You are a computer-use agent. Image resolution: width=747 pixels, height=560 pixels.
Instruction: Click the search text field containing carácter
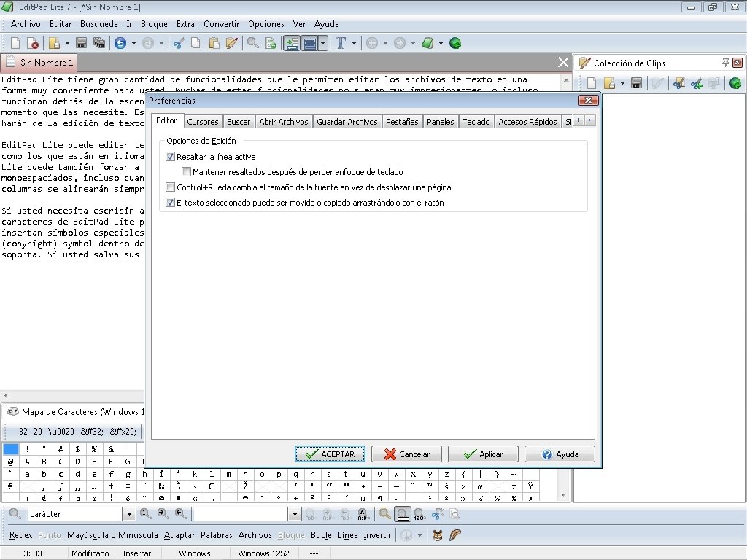(75, 514)
